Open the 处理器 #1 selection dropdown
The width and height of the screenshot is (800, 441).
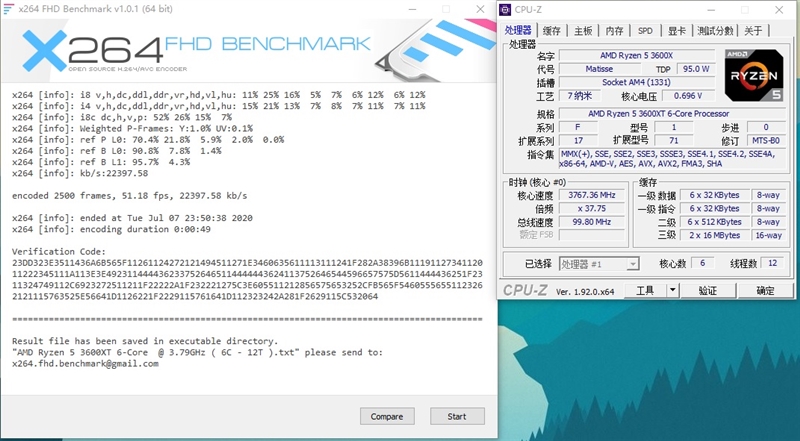pos(599,264)
